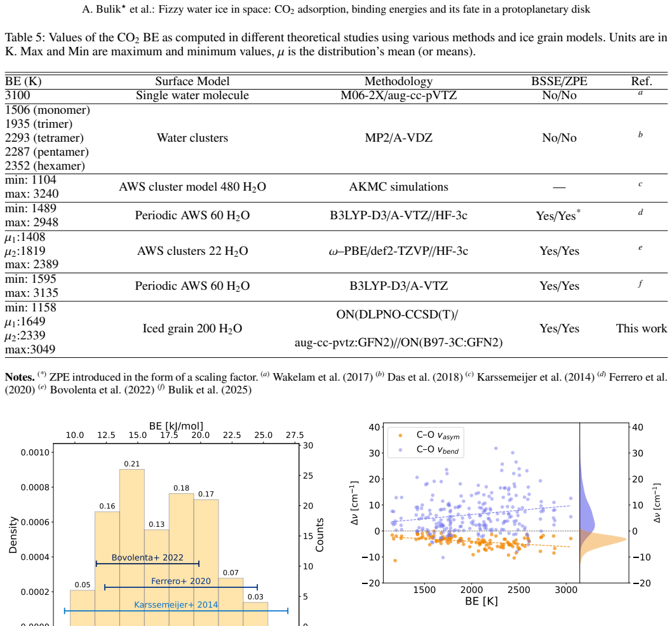The height and width of the screenshot is (626, 672).
Task: Select the Surface Model column header
Action: (x=192, y=81)
